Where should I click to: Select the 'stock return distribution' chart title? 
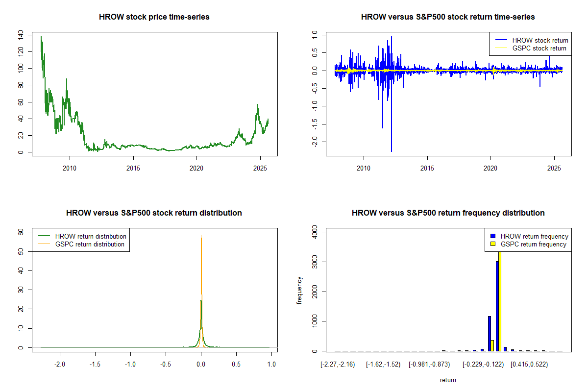[x=154, y=213]
